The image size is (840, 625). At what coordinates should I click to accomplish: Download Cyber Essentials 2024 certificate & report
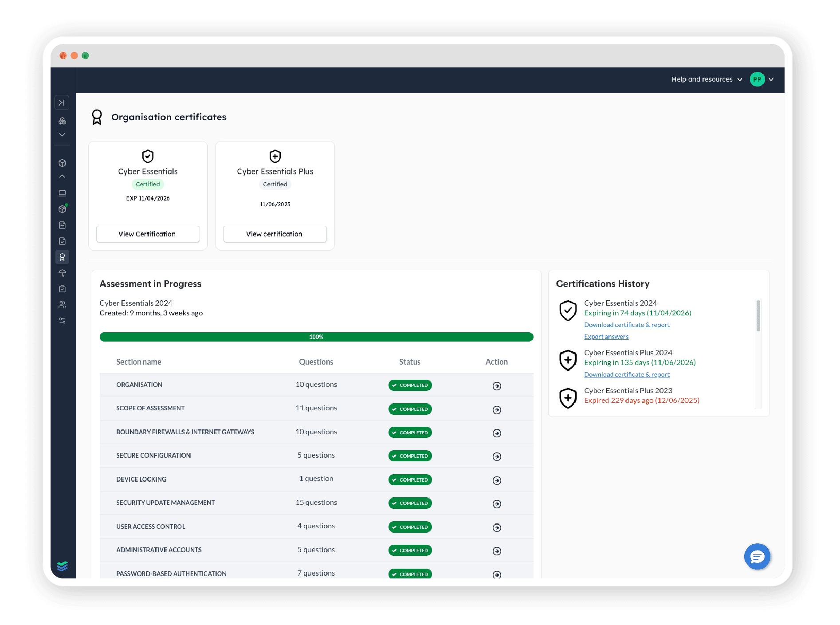627,325
